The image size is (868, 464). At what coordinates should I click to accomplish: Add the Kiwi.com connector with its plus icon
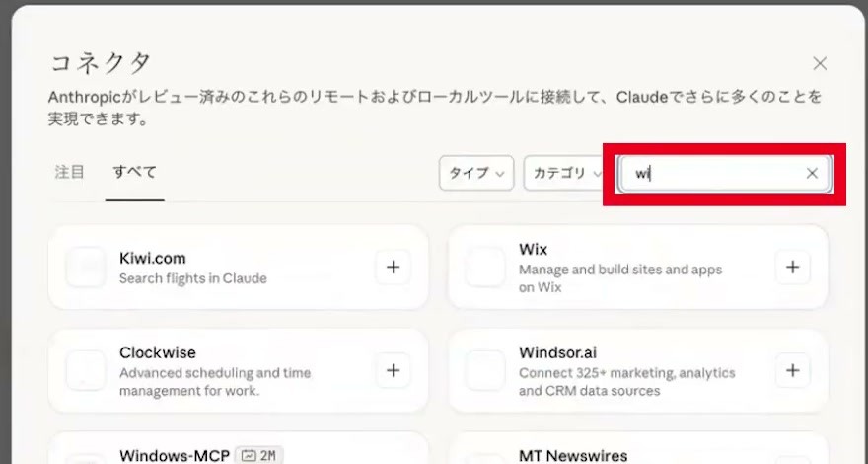click(x=393, y=268)
